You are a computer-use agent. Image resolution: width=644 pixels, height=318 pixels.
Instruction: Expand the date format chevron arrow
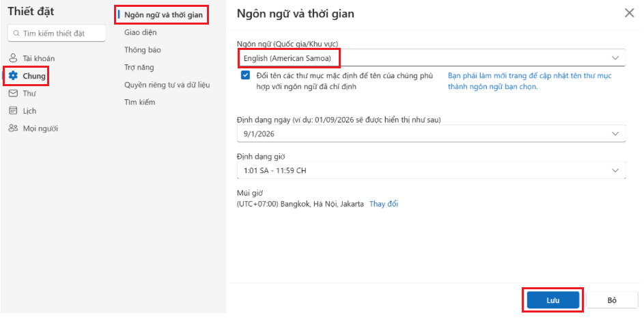point(615,134)
